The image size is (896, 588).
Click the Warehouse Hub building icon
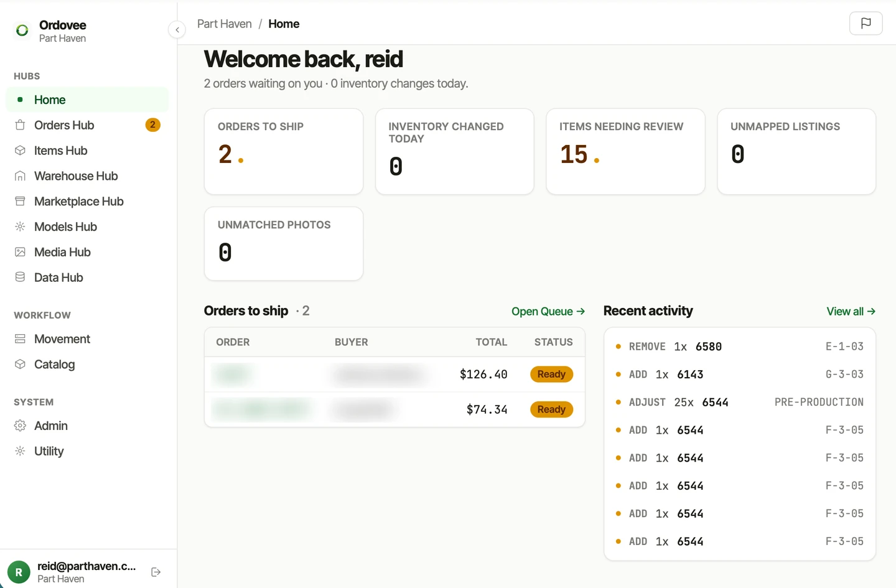point(20,176)
